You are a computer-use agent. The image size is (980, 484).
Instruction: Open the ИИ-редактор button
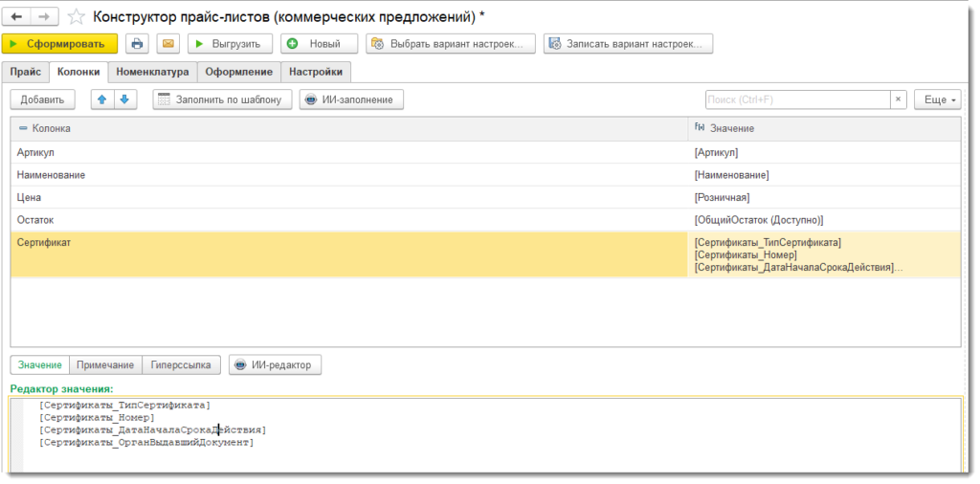tap(275, 364)
